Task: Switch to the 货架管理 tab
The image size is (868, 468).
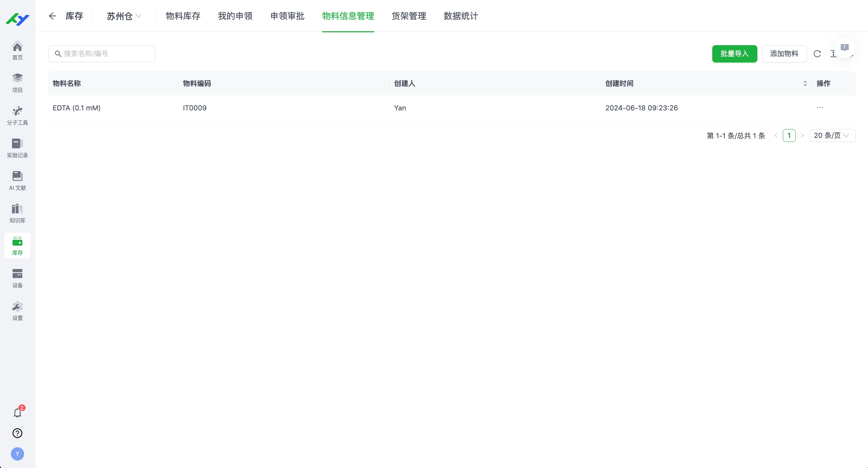Action: click(x=408, y=16)
